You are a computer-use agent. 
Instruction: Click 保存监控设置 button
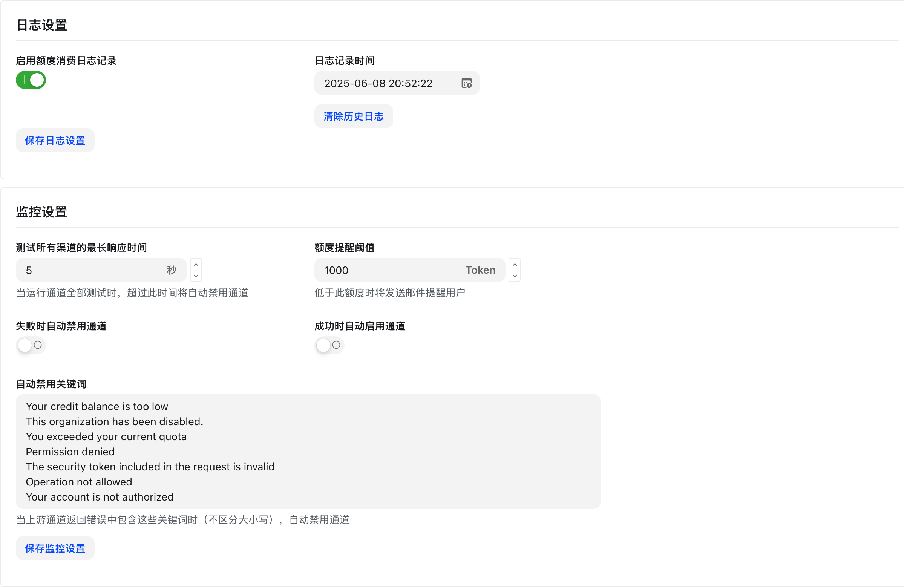[x=55, y=548]
